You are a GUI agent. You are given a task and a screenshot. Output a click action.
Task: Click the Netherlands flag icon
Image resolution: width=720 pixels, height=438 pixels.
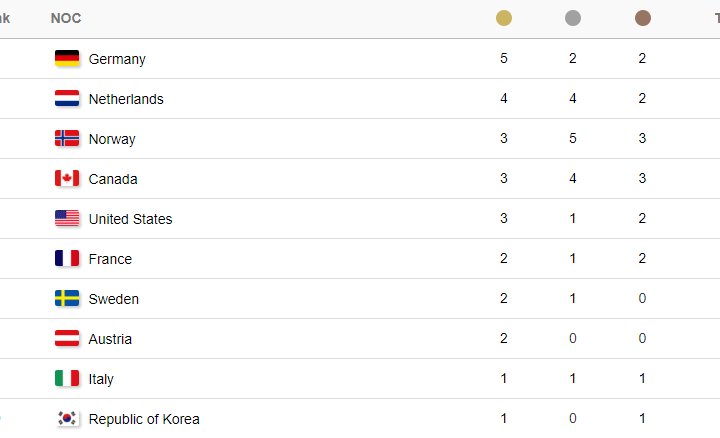[67, 98]
